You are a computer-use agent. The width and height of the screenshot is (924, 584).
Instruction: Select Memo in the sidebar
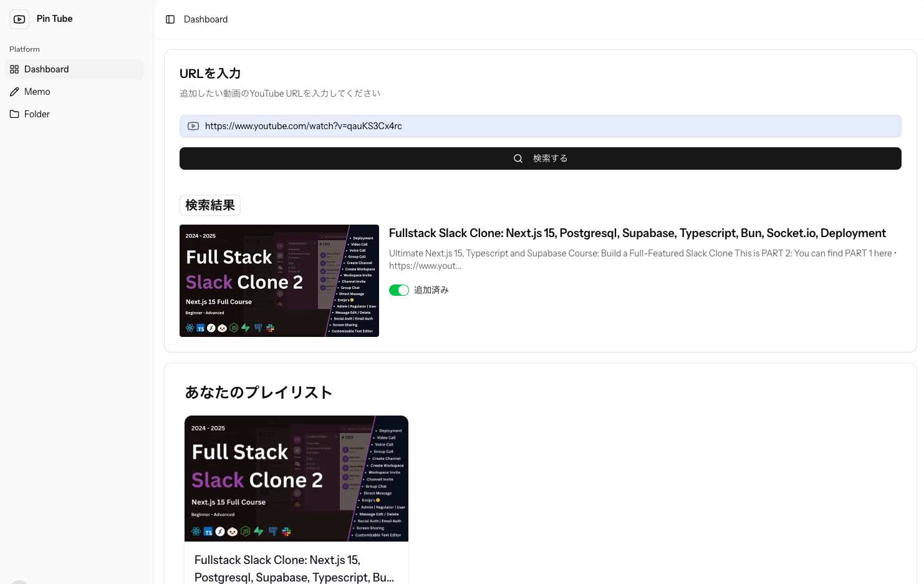37,92
